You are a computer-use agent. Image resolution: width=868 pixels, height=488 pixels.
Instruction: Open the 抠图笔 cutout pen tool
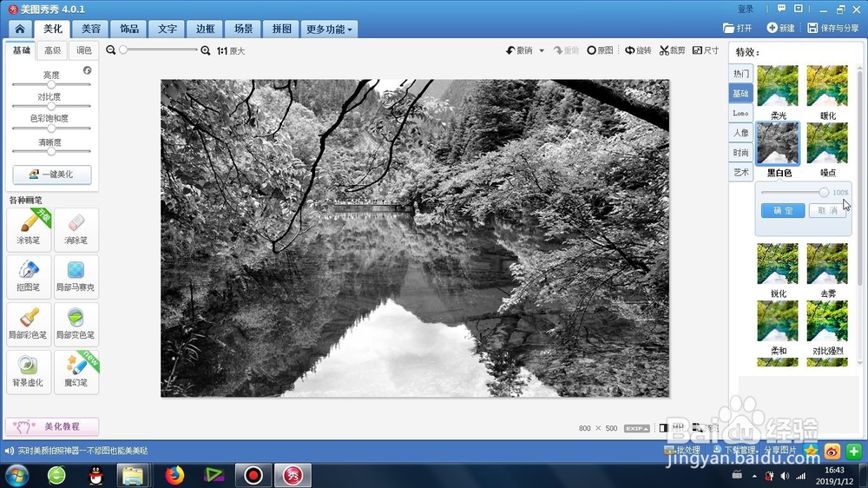(x=29, y=276)
